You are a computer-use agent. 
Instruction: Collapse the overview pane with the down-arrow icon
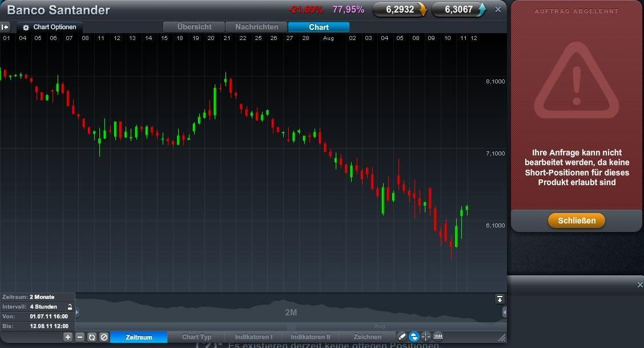tap(500, 299)
